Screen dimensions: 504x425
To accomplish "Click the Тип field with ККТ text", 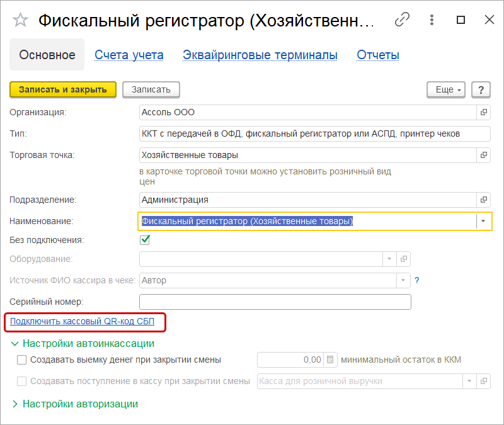I will (x=314, y=133).
